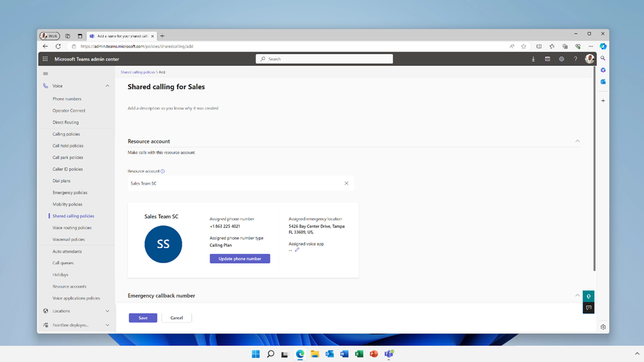Image resolution: width=644 pixels, height=362 pixels.
Task: Clear the Sales Team SC resource account
Action: [x=346, y=184]
